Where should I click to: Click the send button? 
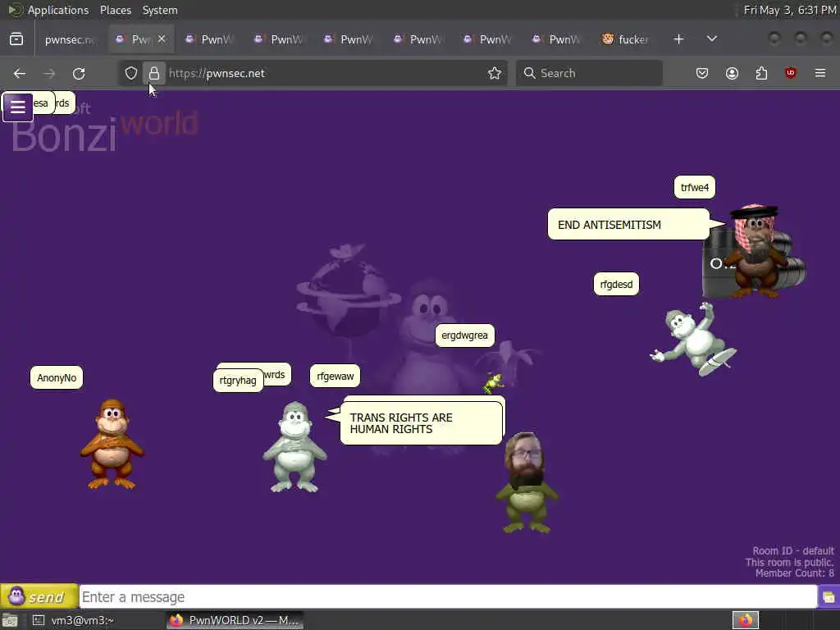(x=39, y=596)
